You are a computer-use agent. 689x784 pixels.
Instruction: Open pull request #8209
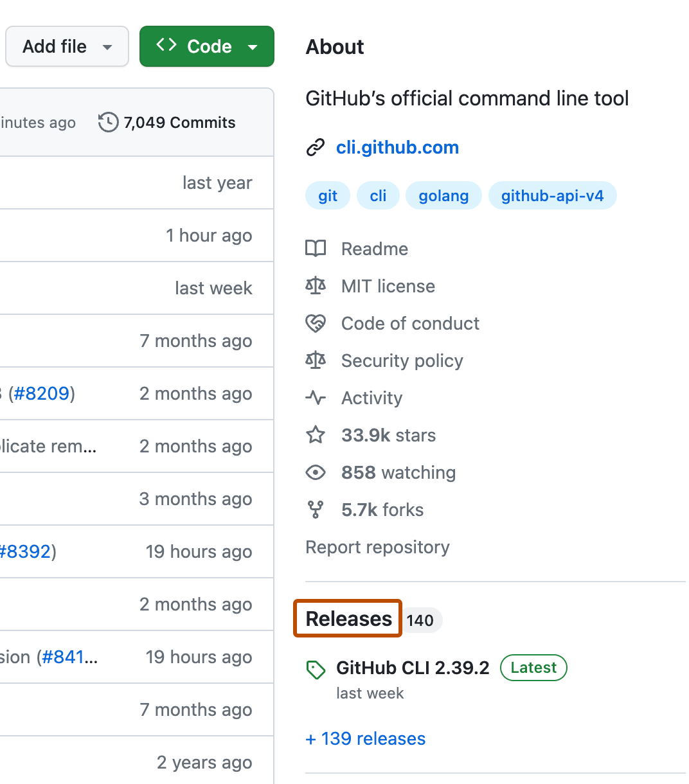[x=41, y=393]
